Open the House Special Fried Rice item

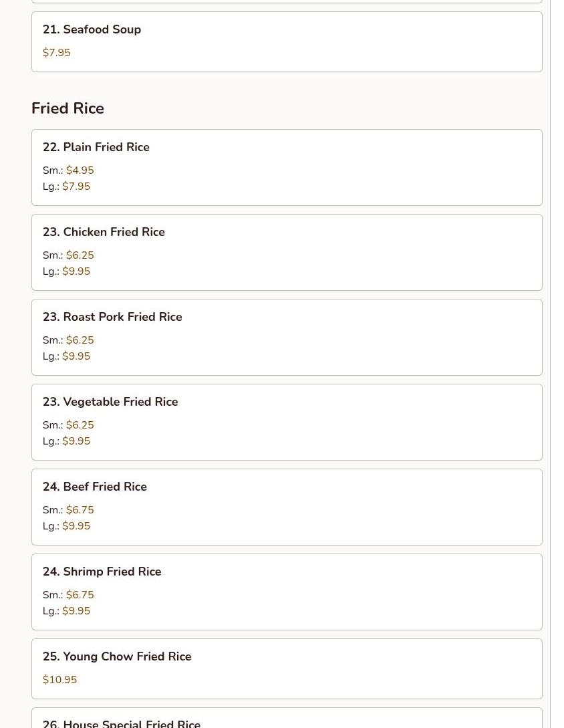(122, 723)
